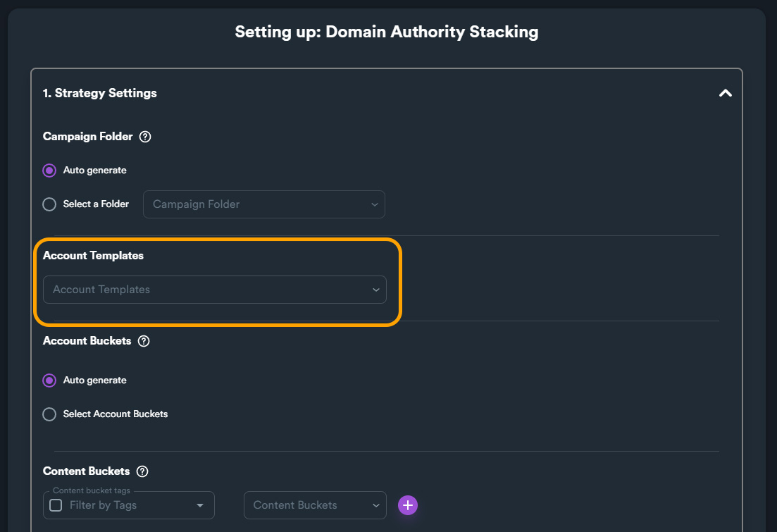Screen dimensions: 777x532
Task: Click the Filter by Tags dropdown arrow
Action: point(200,505)
